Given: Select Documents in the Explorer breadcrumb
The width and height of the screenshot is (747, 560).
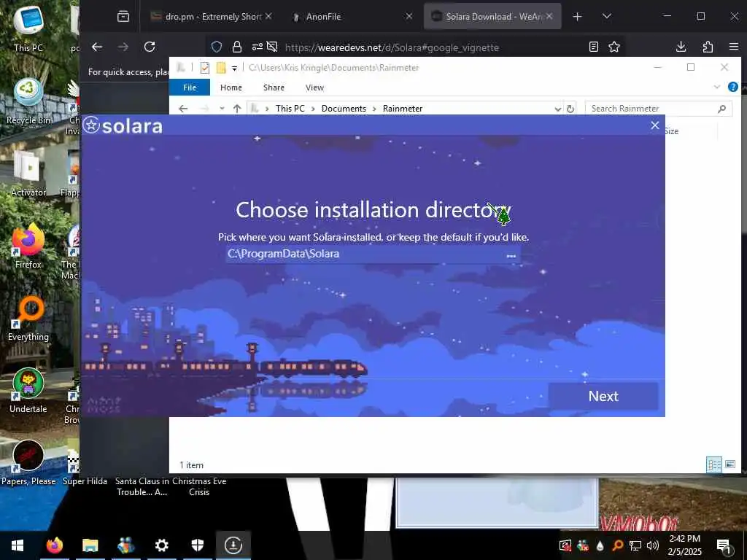Looking at the screenshot, I should (x=344, y=109).
